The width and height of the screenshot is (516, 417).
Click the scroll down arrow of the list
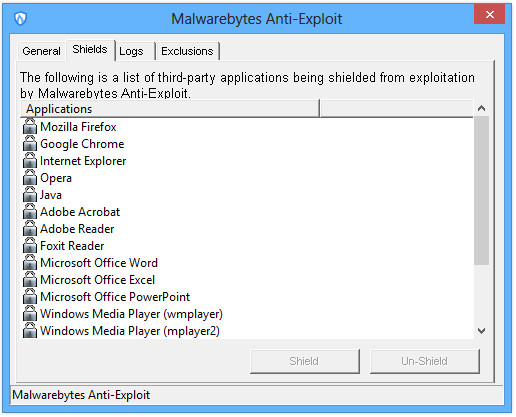pyautogui.click(x=481, y=331)
